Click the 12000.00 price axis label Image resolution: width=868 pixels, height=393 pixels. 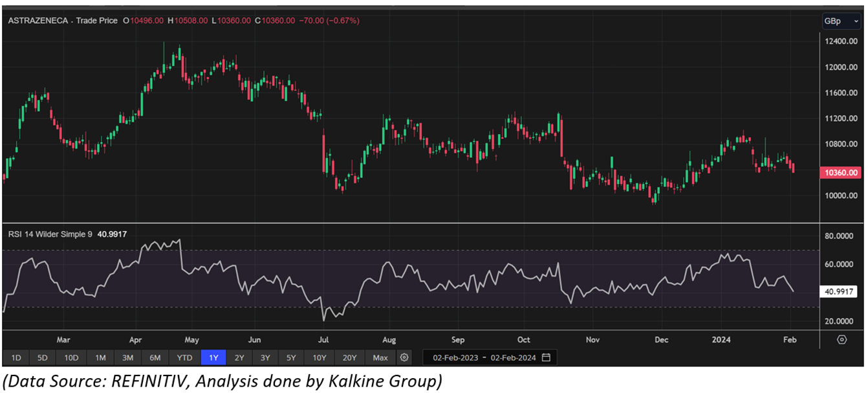[x=841, y=67]
